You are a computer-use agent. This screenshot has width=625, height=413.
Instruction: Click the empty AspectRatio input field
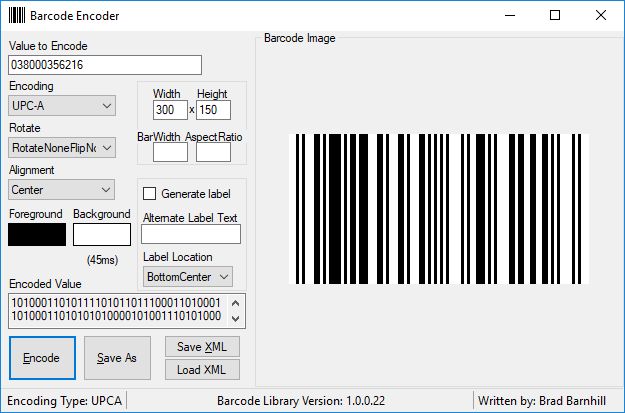(x=213, y=152)
